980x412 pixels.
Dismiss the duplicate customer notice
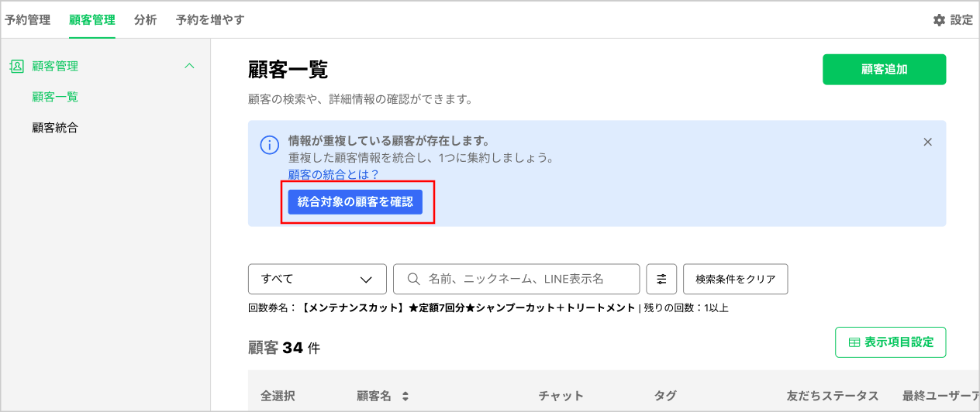(927, 142)
